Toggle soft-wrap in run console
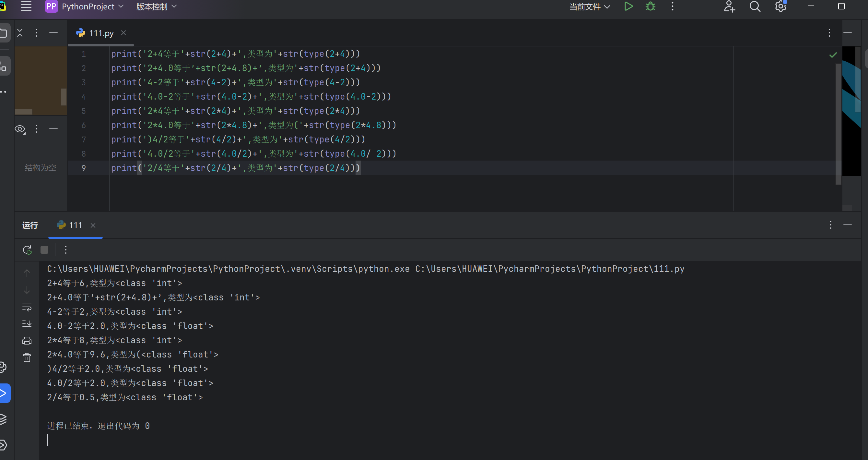This screenshot has height=460, width=868. tap(27, 307)
